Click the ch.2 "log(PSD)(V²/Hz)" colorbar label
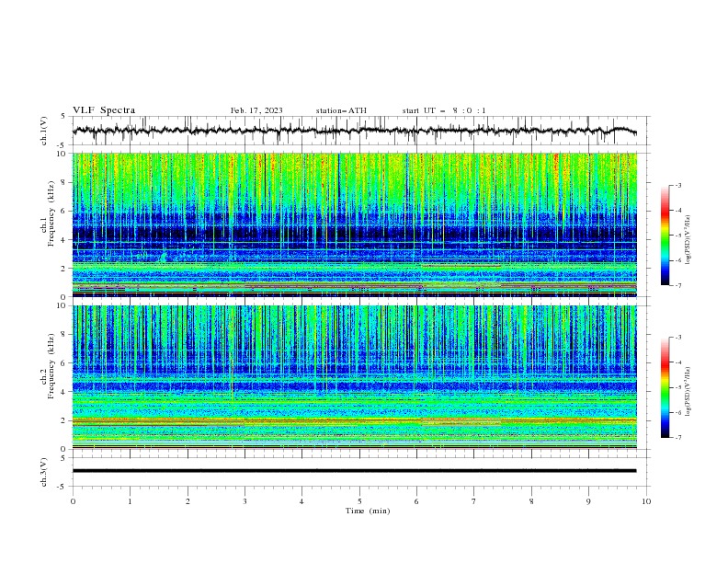Viewport: 728px width, 563px height. click(x=688, y=392)
